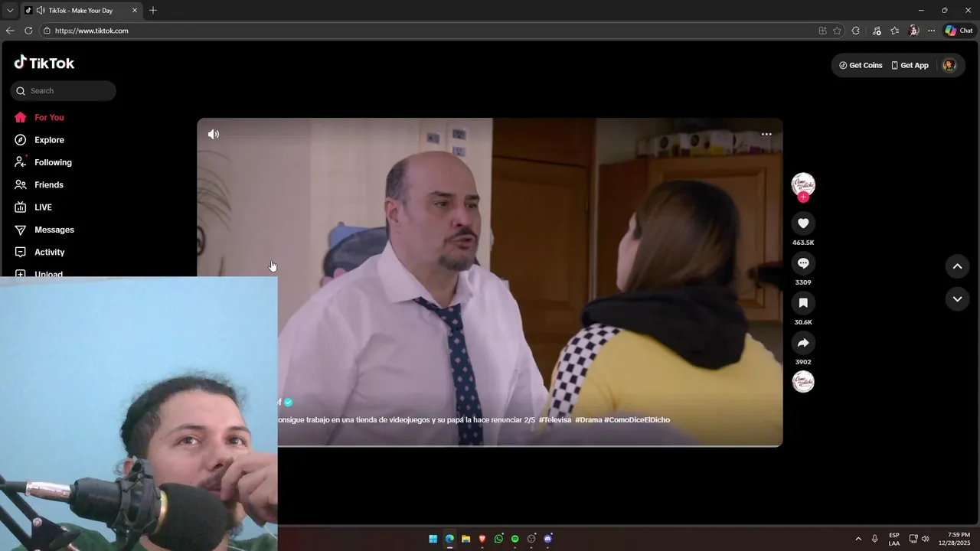Open the browser tab actions dropdown
The width and height of the screenshot is (980, 551).
tap(10, 11)
